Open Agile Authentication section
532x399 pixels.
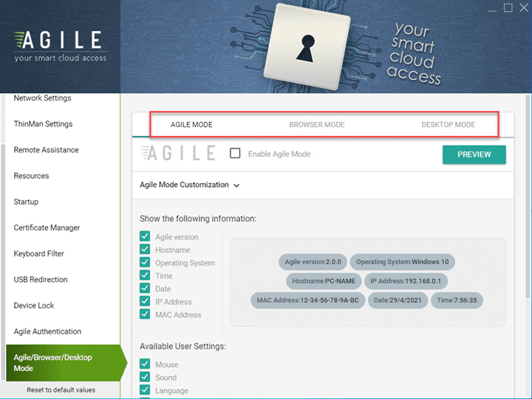(x=47, y=332)
